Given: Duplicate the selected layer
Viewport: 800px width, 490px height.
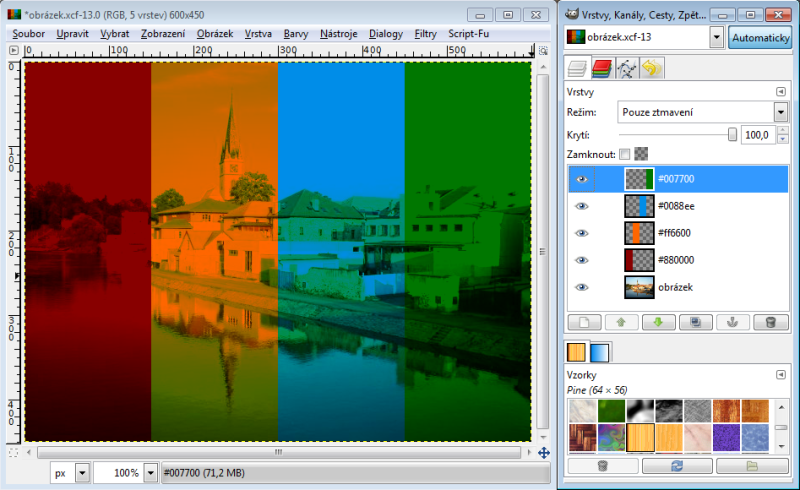Looking at the screenshot, I should tap(694, 322).
